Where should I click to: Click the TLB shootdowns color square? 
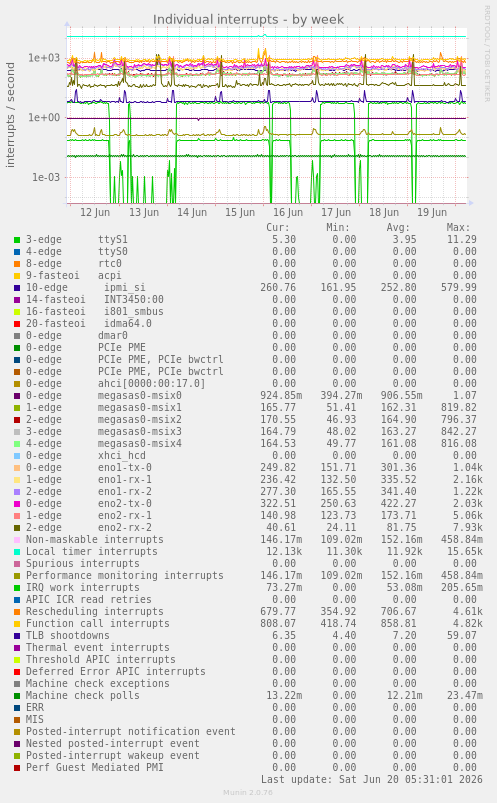point(17,636)
